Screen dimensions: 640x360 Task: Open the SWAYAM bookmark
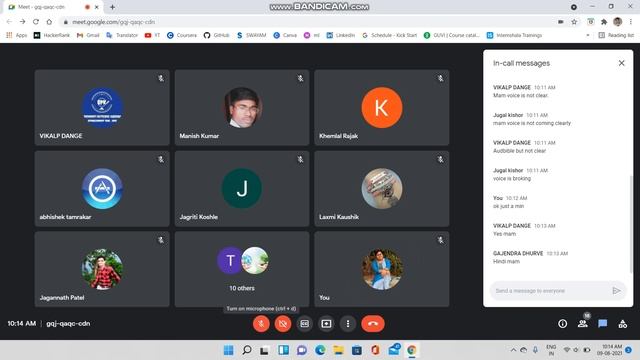coord(251,36)
